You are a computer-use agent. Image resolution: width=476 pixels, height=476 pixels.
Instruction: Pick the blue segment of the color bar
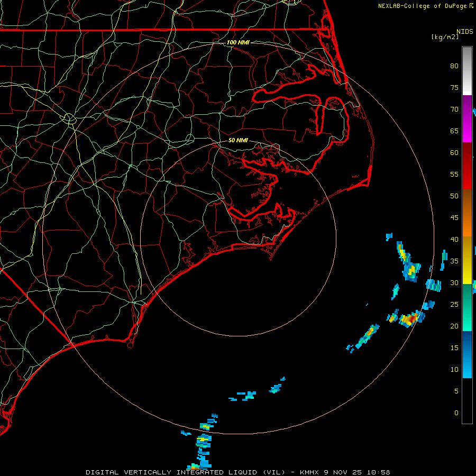467,354
